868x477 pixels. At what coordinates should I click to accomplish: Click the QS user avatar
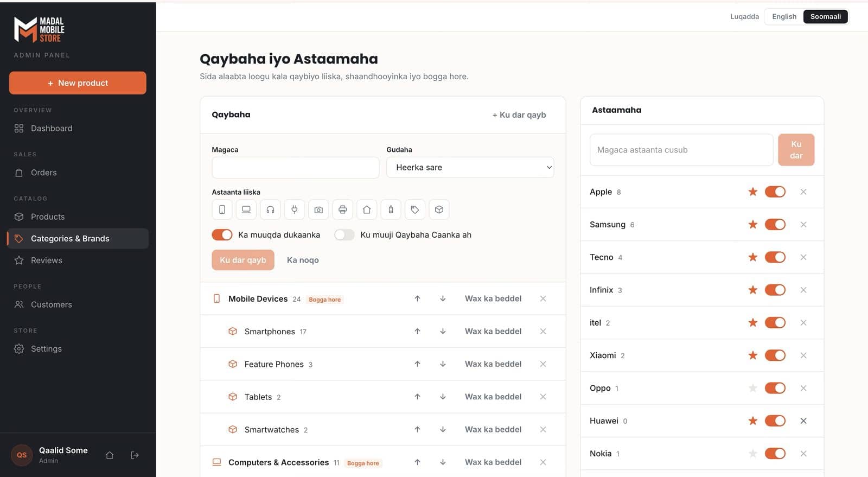tap(22, 455)
